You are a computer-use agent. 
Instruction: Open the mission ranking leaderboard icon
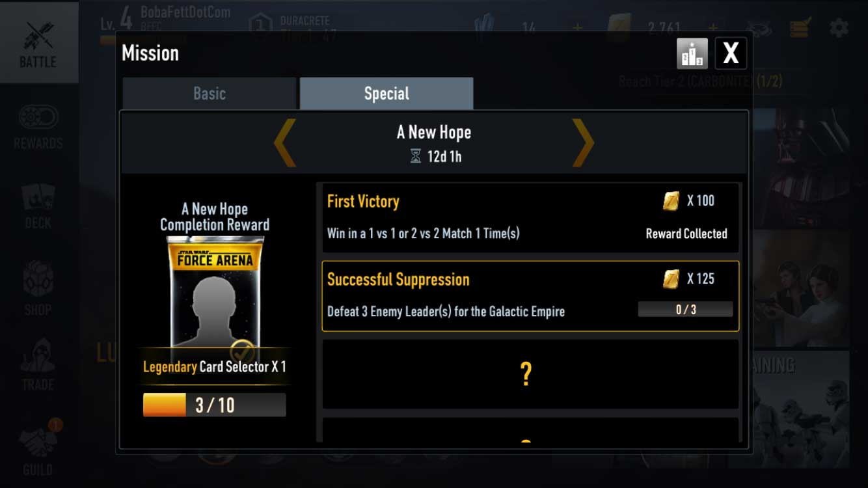click(x=692, y=53)
